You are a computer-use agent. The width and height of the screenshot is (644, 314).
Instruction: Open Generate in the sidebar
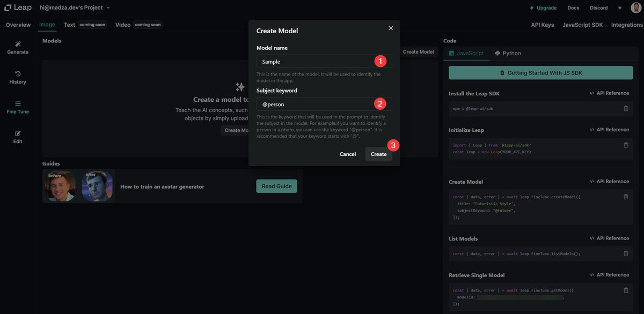[x=18, y=48]
